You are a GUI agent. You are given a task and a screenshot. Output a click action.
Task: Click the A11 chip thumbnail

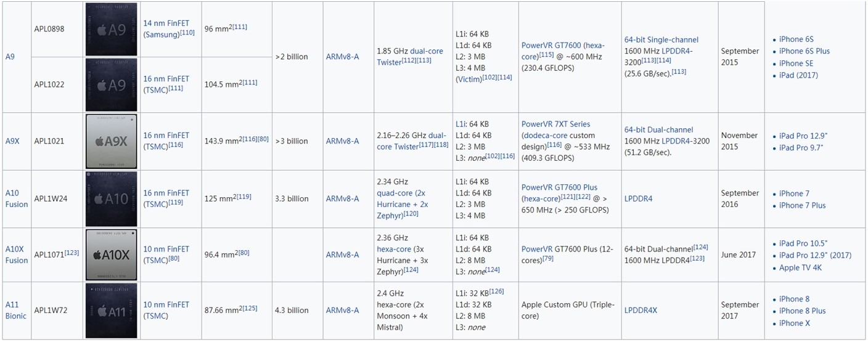[111, 311]
